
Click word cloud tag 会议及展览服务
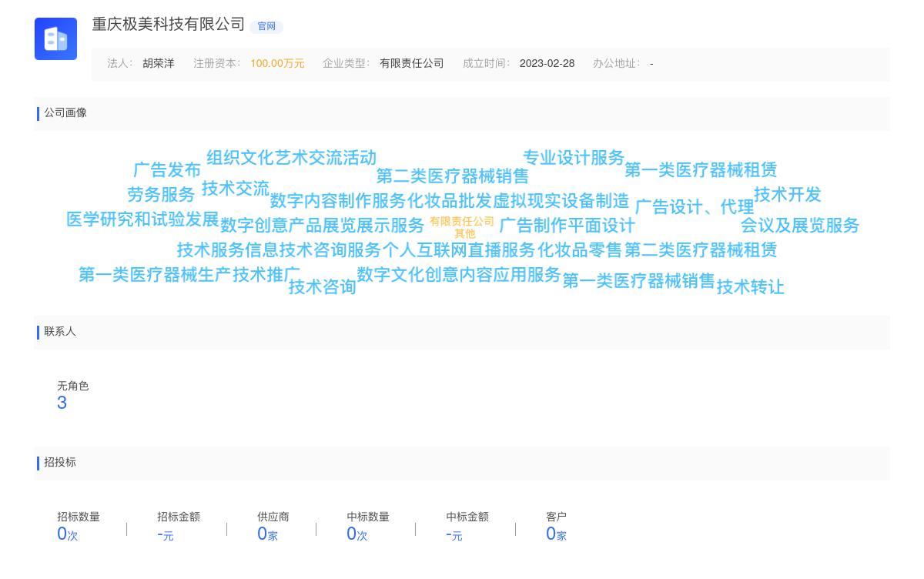(800, 226)
